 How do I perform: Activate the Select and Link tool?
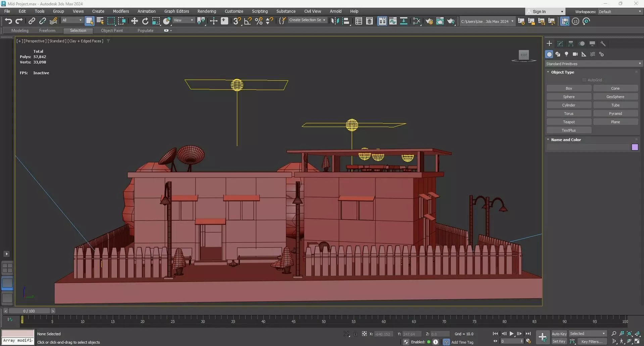click(x=32, y=21)
